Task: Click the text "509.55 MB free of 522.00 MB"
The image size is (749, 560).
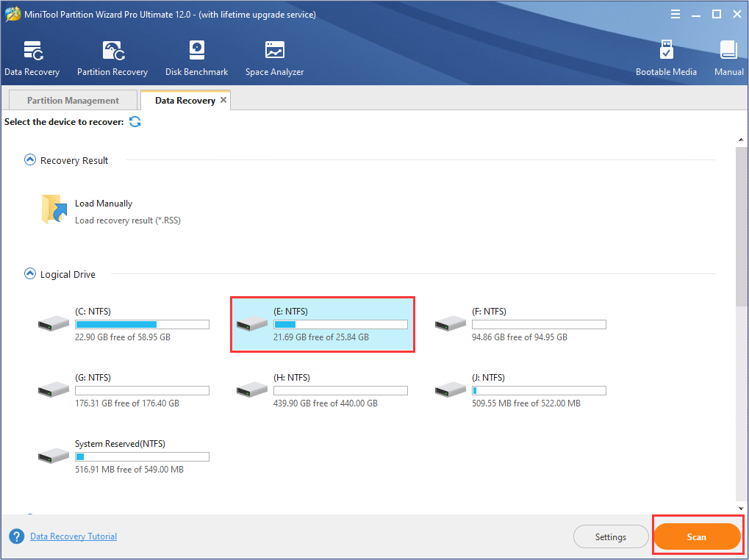Action: point(526,403)
